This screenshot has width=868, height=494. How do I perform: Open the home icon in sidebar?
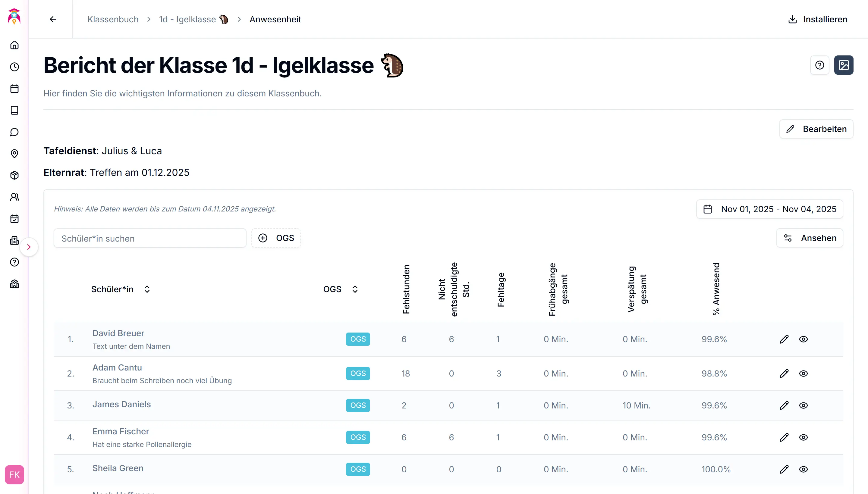[x=14, y=45]
